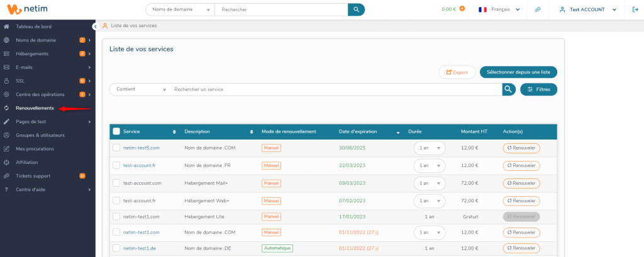Check the Hebergement Mail+ row checkbox
This screenshot has width=644, height=257.
pos(116,183)
